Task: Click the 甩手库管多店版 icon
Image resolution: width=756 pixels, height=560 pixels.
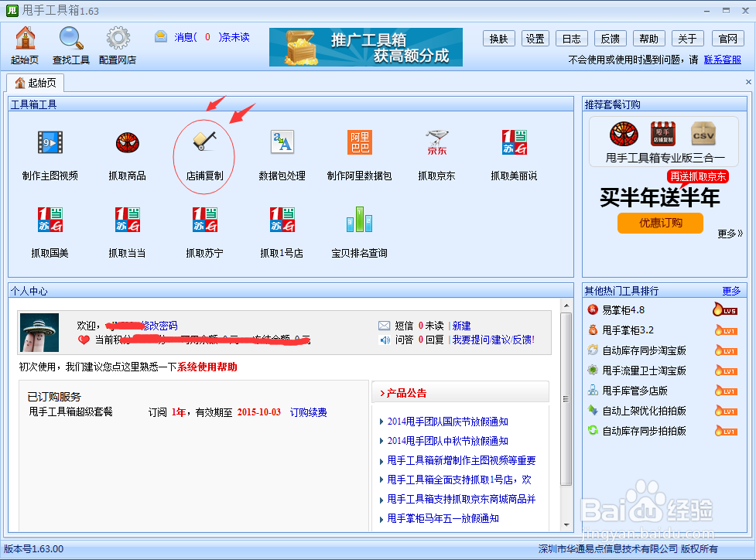Action: 593,391
